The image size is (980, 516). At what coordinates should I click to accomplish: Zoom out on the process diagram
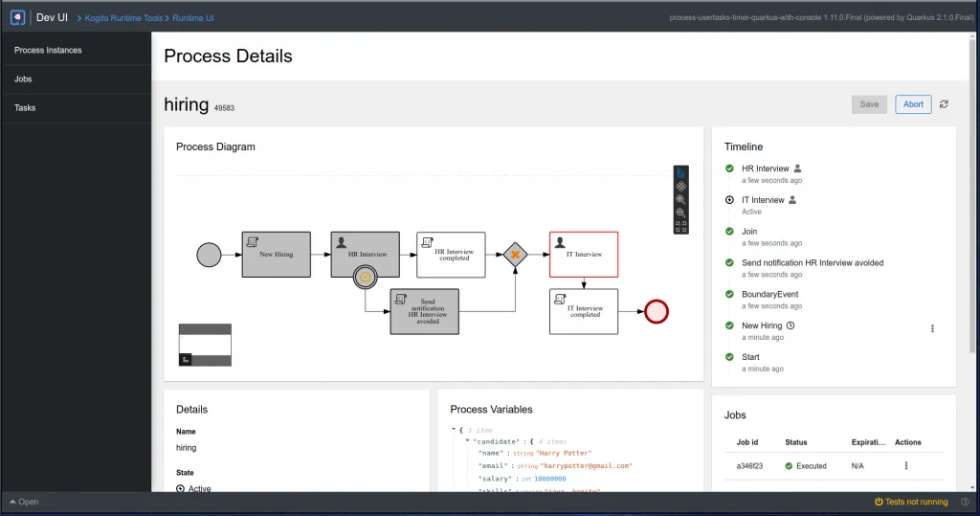tap(680, 213)
